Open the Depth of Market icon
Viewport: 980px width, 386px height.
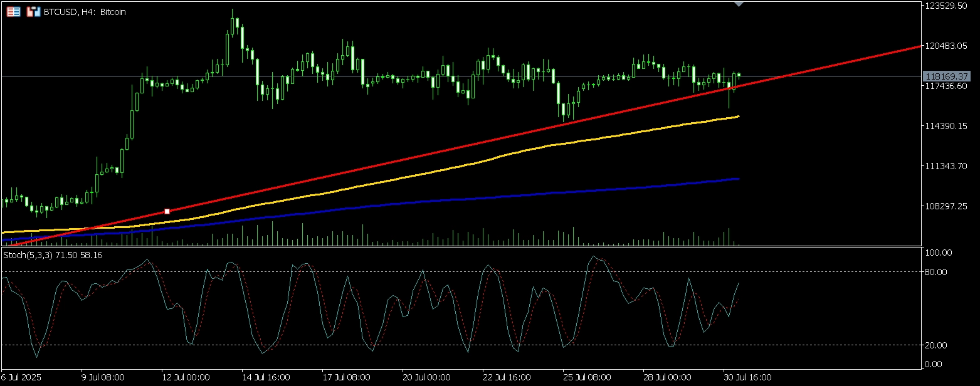click(32, 12)
